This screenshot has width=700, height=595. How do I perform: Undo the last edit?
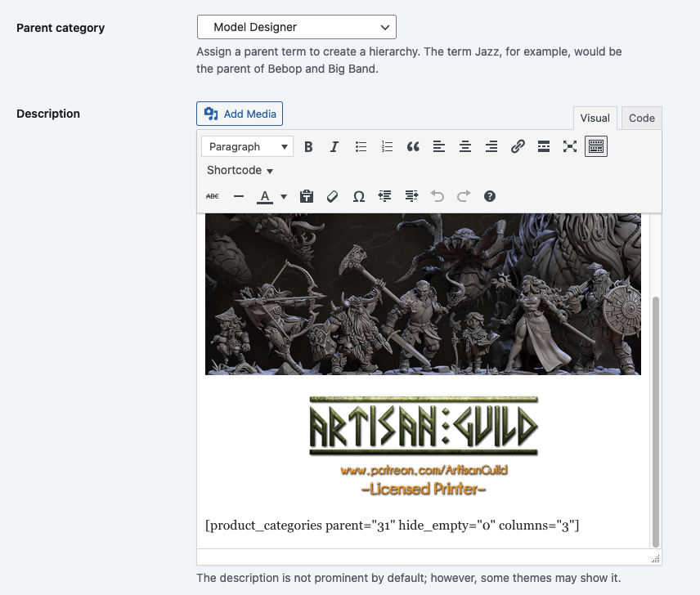pyautogui.click(x=437, y=196)
